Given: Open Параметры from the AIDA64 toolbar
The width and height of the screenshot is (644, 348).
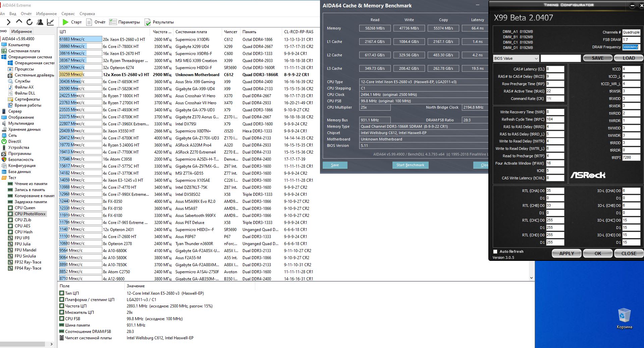Looking at the screenshot, I should point(124,22).
